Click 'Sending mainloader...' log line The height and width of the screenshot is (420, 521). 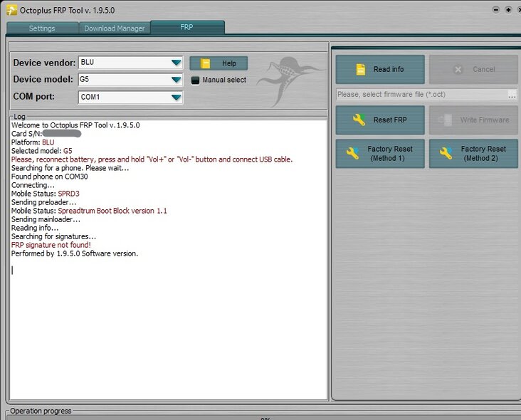[46, 219]
